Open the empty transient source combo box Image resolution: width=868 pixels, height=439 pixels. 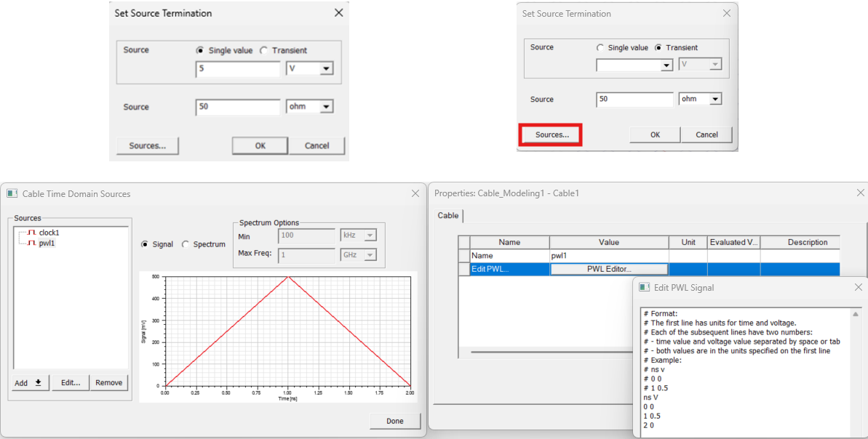[634, 65]
